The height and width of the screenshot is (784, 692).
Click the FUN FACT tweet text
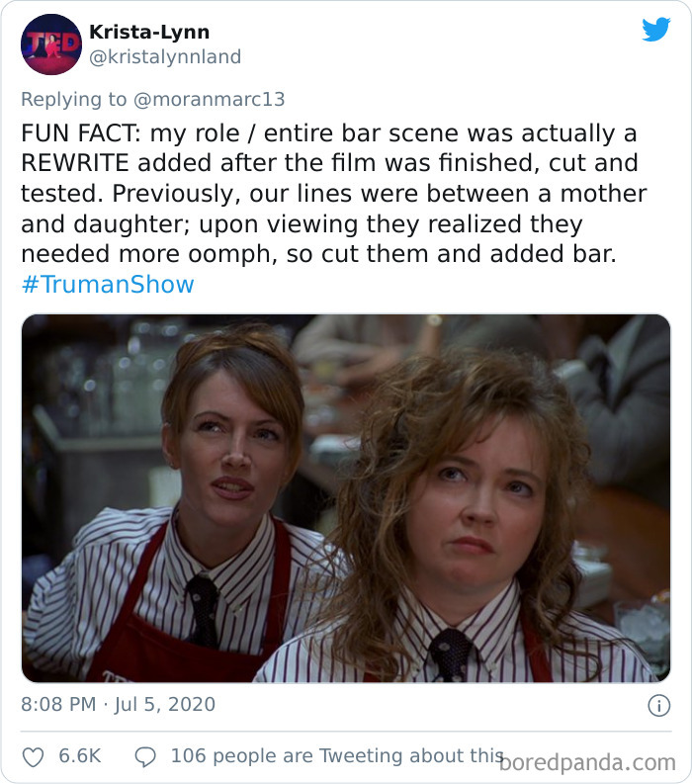point(334,194)
